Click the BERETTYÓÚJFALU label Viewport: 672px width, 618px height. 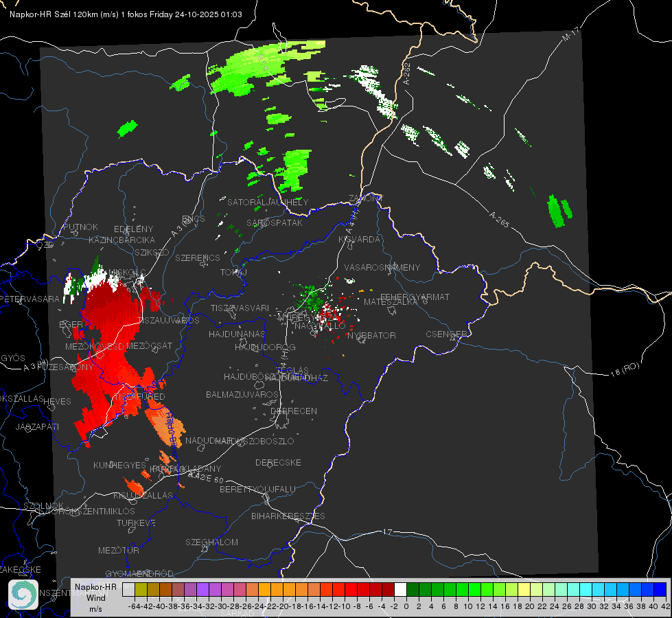click(x=257, y=489)
